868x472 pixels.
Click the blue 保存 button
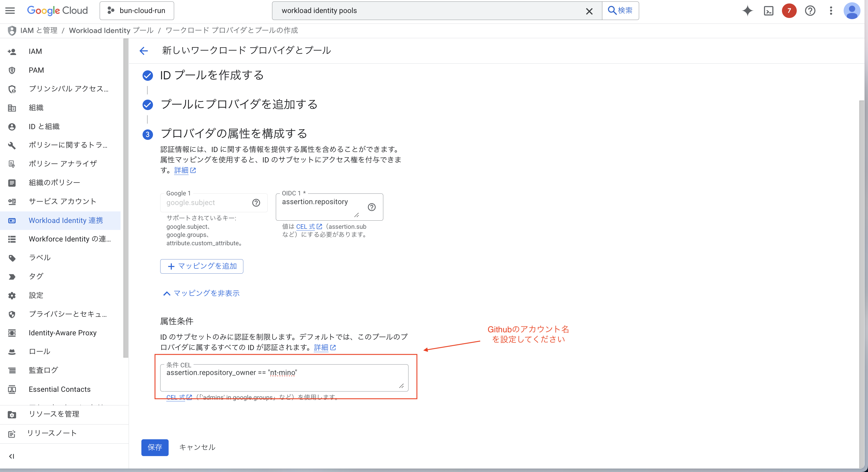pos(155,447)
